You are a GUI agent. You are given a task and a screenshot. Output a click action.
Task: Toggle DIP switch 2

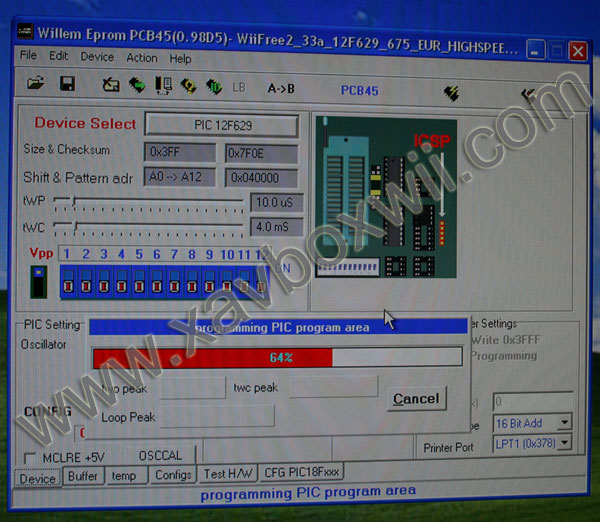pos(86,282)
